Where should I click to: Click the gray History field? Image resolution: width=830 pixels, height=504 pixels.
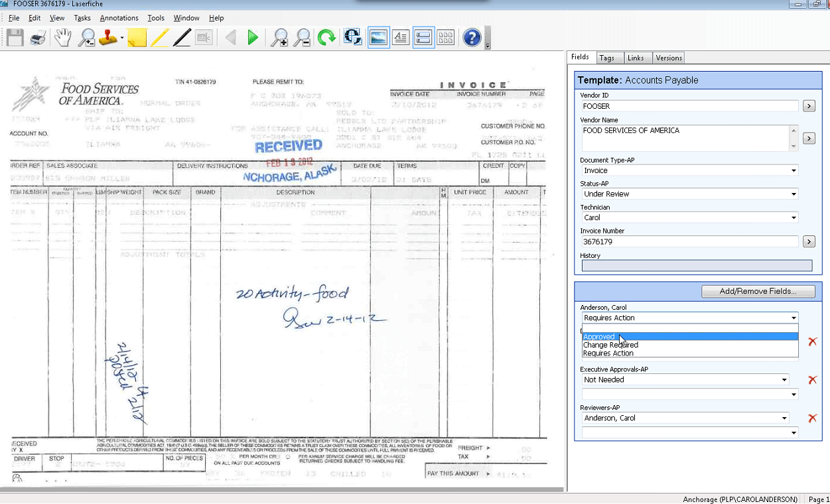pos(697,265)
